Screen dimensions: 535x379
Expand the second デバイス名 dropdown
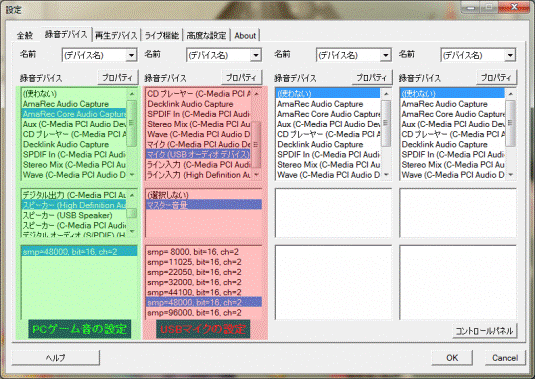(x=256, y=55)
